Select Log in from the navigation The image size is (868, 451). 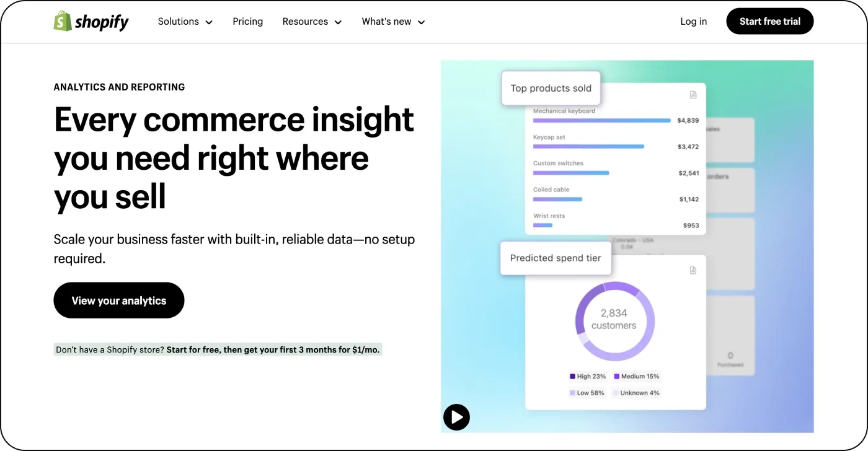tap(693, 21)
